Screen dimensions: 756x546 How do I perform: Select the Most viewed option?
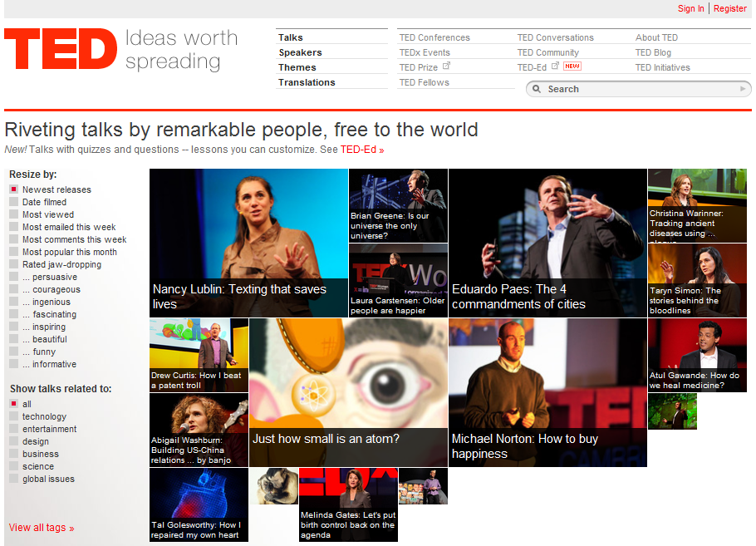click(13, 214)
